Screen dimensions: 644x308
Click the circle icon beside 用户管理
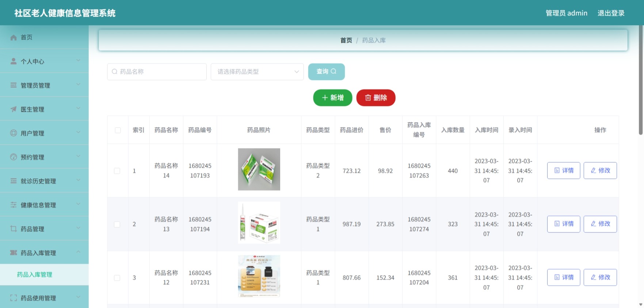coord(14,133)
